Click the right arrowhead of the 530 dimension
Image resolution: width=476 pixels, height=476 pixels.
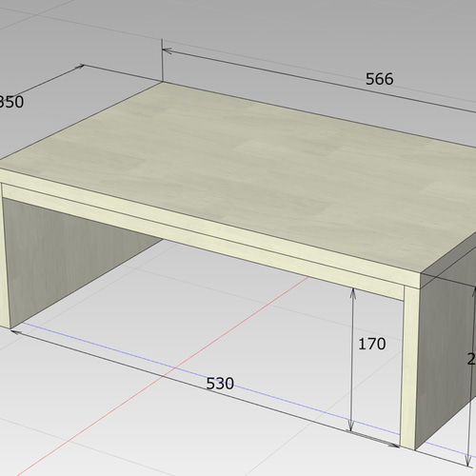click(x=393, y=446)
